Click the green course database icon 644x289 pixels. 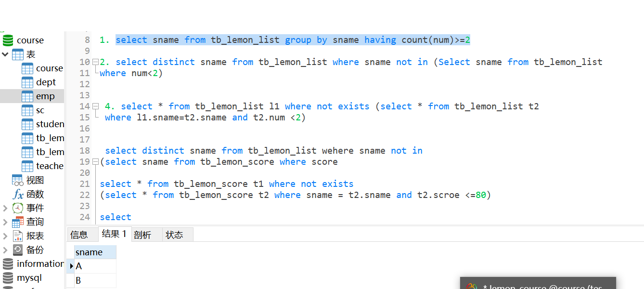8,40
